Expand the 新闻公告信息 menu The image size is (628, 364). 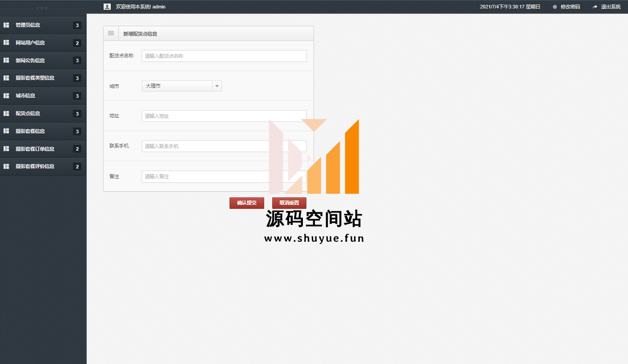(x=43, y=60)
